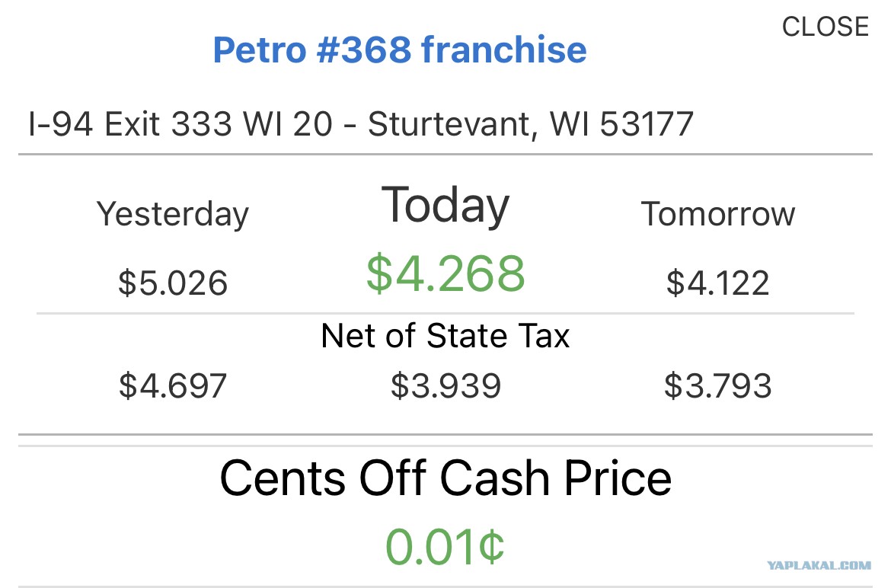Select the Yesterday price column header
Screen dimensions: 891x588
tap(173, 214)
